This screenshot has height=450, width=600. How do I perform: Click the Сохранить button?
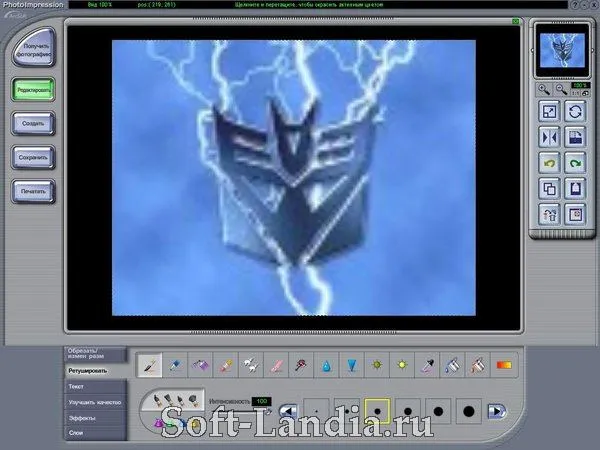tap(33, 157)
